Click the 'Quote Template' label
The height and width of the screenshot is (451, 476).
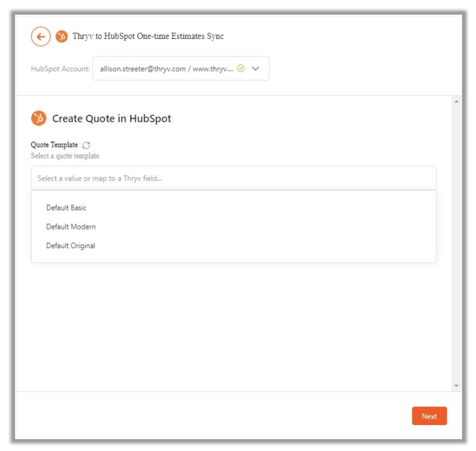click(54, 145)
